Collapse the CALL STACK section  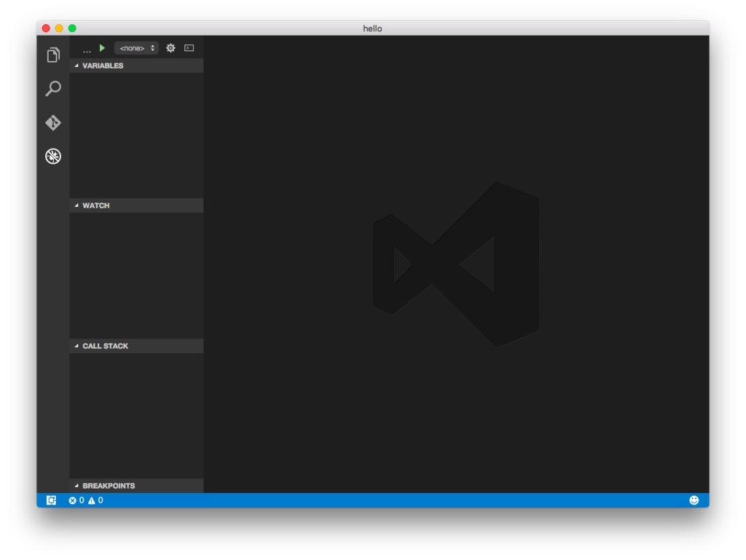point(136,346)
